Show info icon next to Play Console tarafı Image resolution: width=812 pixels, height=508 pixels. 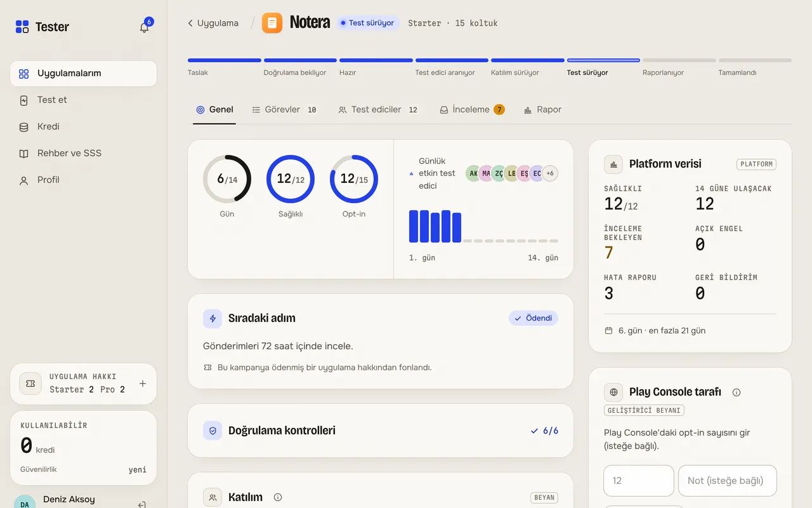tap(737, 392)
